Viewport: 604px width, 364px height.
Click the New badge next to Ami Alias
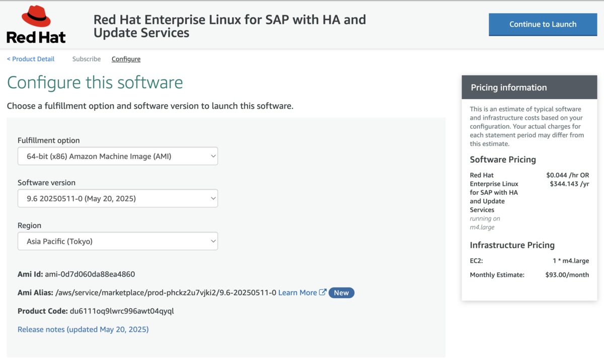coord(341,293)
